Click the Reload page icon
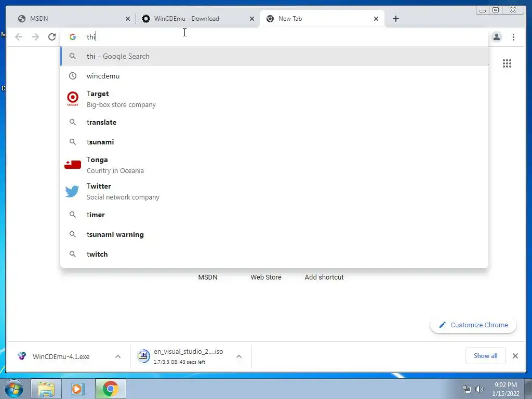Image resolution: width=532 pixels, height=399 pixels. pos(52,37)
